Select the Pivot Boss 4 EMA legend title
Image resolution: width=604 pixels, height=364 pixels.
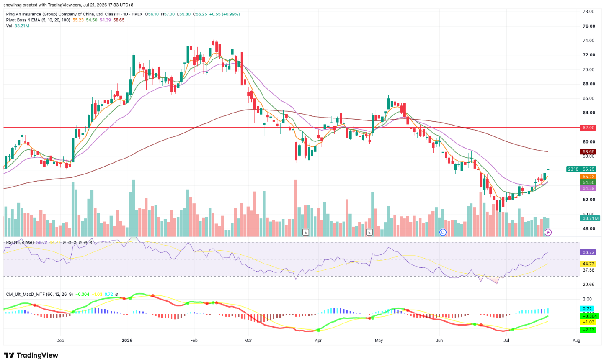[x=38, y=20]
